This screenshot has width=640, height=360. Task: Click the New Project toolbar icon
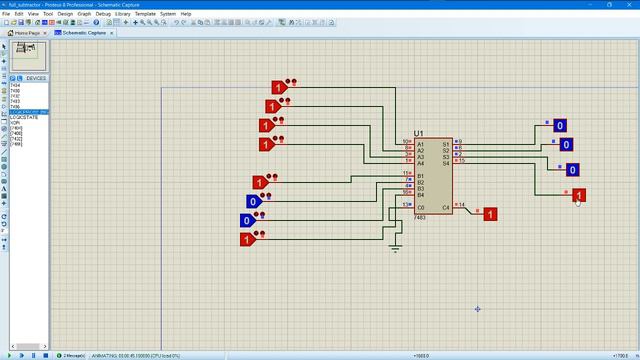click(x=7, y=22)
